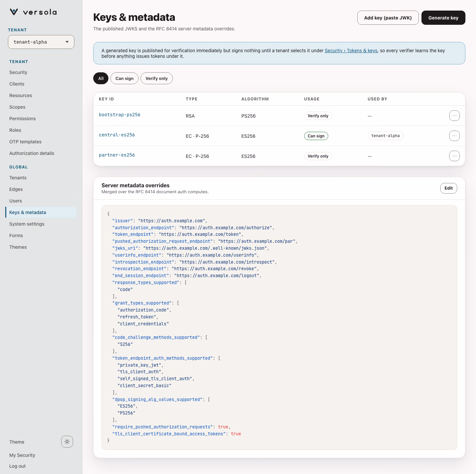
Task: Open Clients sidebar page
Action: click(17, 84)
